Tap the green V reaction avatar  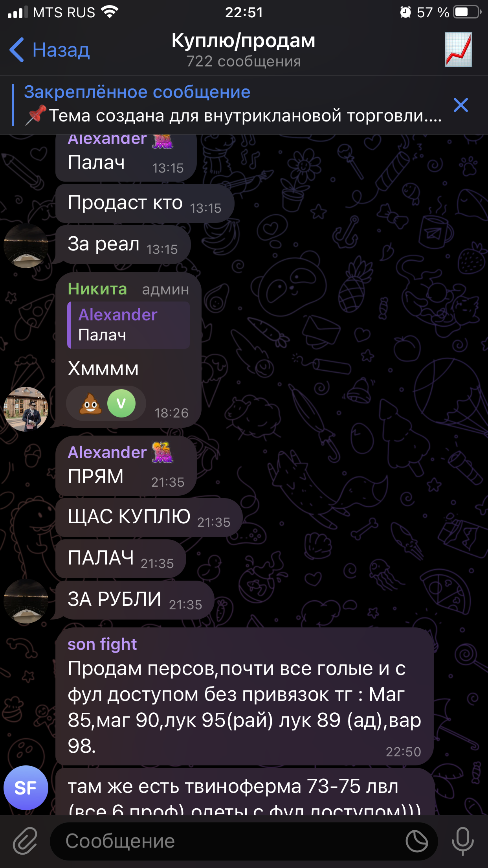[121, 403]
